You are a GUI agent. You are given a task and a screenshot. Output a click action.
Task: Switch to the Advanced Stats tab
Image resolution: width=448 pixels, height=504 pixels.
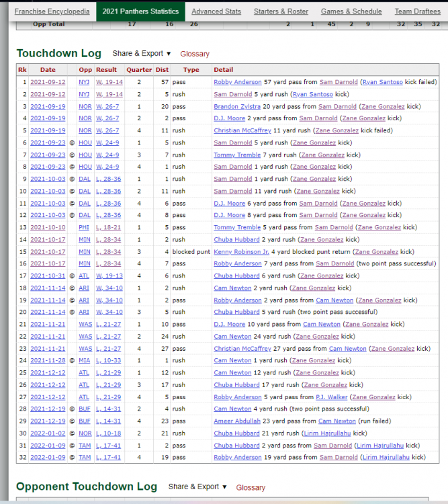pos(215,11)
